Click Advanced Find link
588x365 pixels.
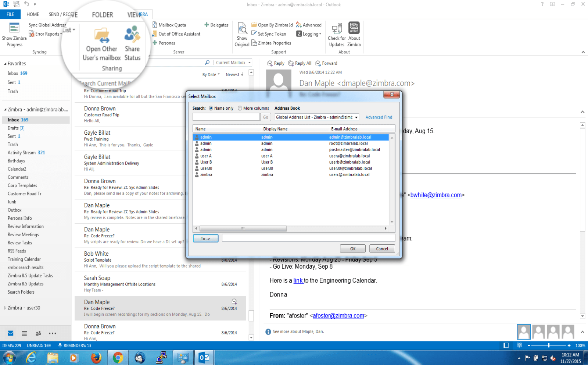(379, 117)
